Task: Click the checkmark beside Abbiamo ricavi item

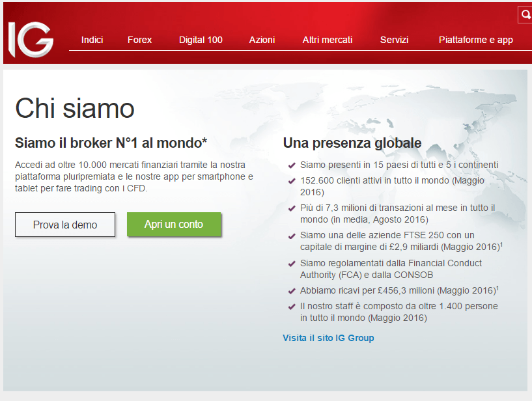Action: coord(292,291)
